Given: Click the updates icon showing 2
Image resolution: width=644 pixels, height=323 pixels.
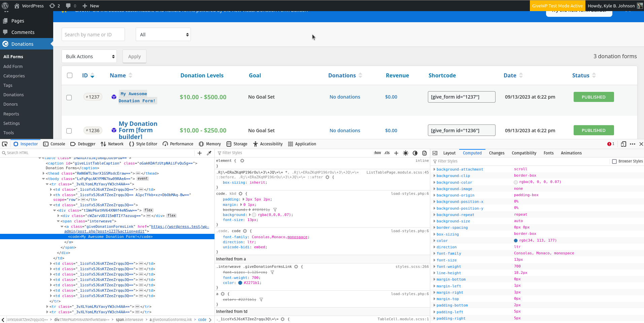Looking at the screenshot, I should click(x=55, y=6).
